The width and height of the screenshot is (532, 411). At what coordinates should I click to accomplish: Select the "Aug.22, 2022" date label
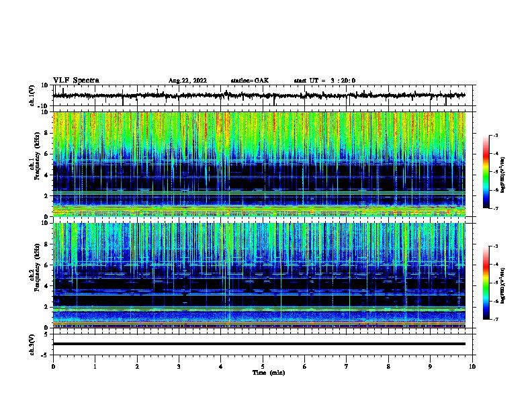[x=187, y=81]
